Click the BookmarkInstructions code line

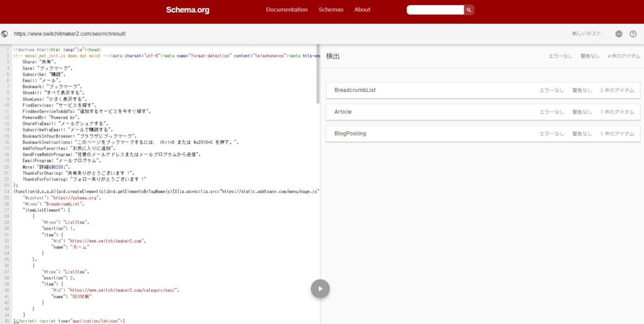click(131, 142)
